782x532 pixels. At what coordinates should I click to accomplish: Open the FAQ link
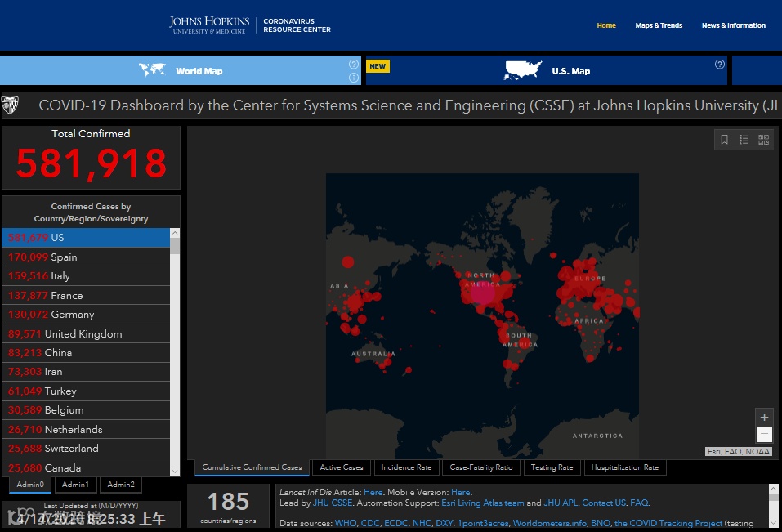[639, 503]
